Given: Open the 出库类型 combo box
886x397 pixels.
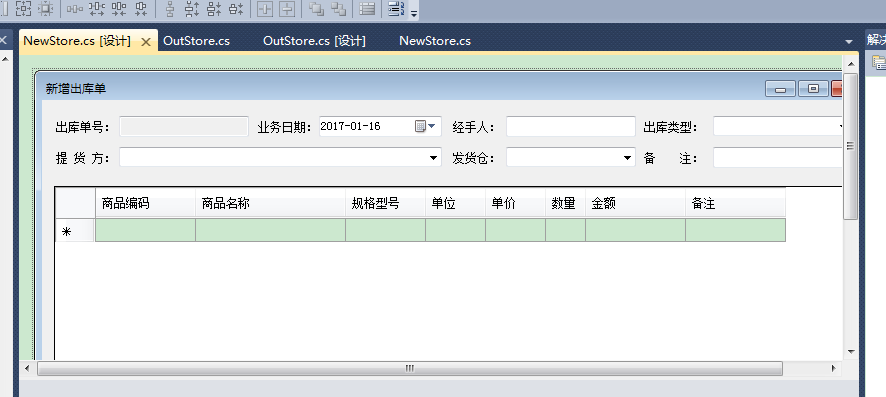Looking at the screenshot, I should 778,126.
